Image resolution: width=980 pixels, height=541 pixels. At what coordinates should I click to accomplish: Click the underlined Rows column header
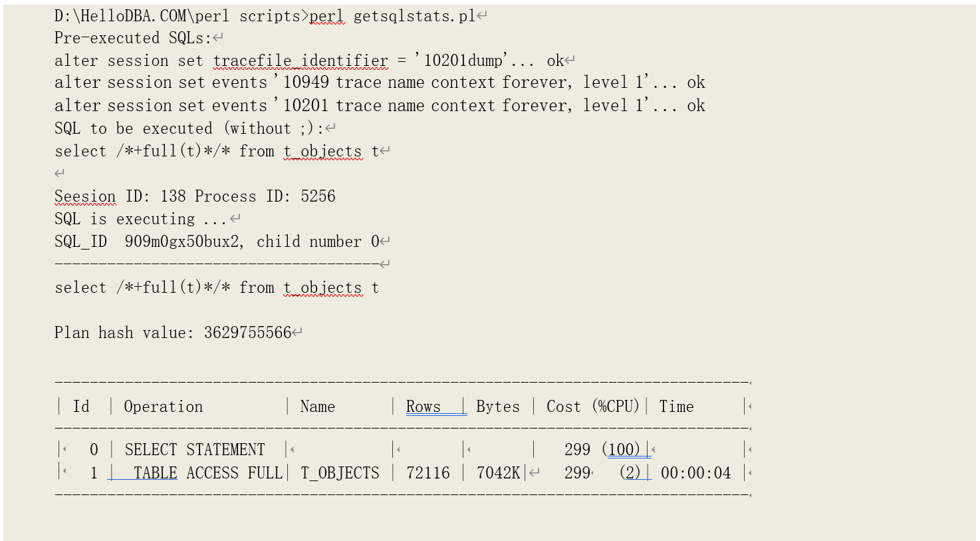click(424, 407)
